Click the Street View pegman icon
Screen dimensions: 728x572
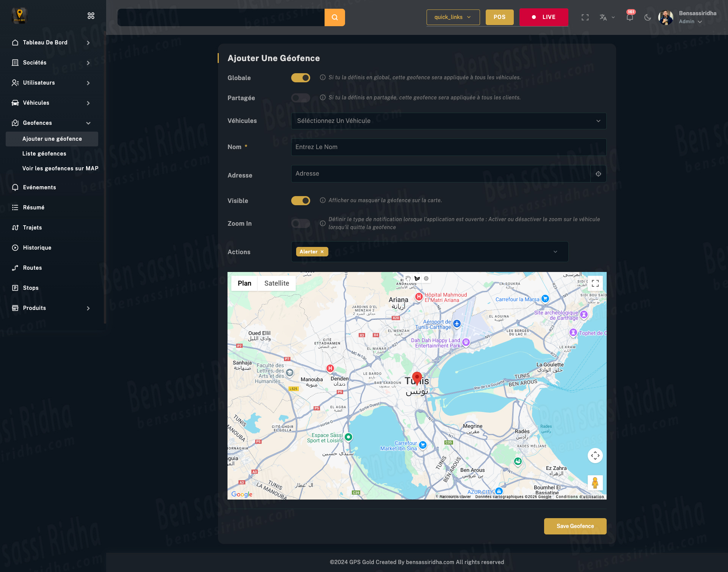pyautogui.click(x=595, y=483)
